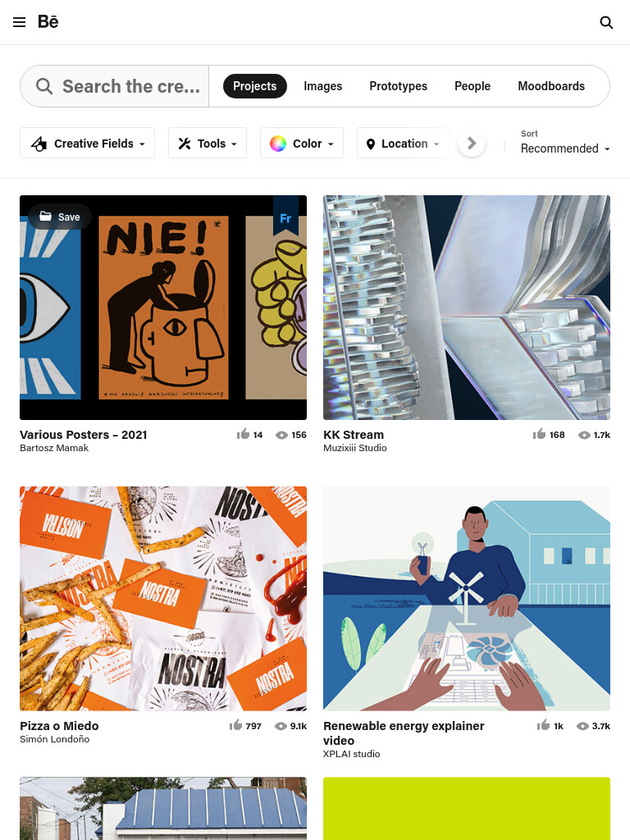Open the hamburger menu icon
This screenshot has width=630, height=840.
coord(20,22)
